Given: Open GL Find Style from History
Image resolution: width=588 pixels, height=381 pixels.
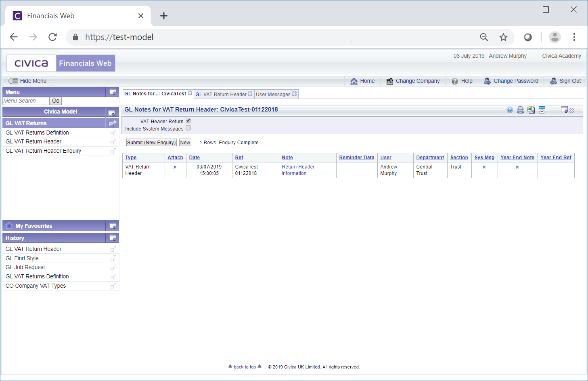Looking at the screenshot, I should point(22,258).
